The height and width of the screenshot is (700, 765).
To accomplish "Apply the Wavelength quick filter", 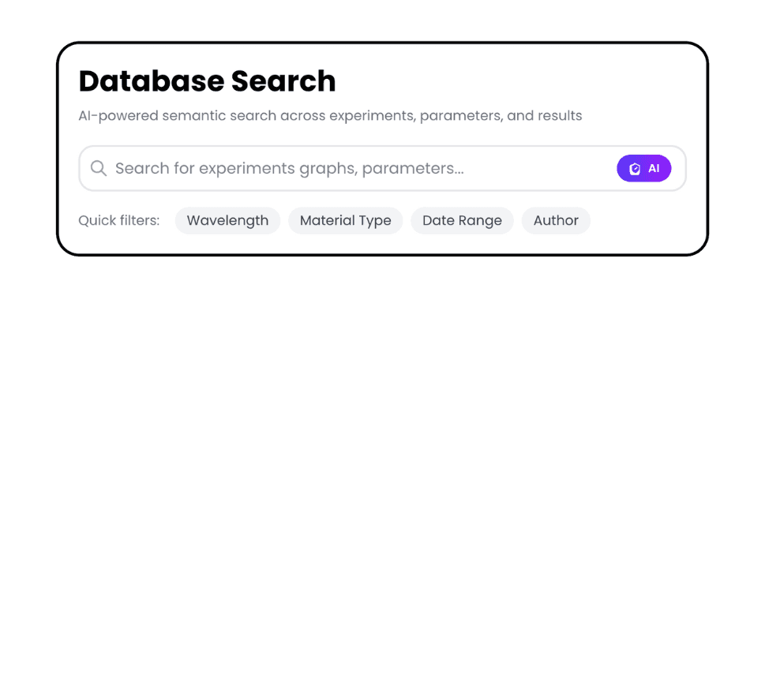I will 227,221.
